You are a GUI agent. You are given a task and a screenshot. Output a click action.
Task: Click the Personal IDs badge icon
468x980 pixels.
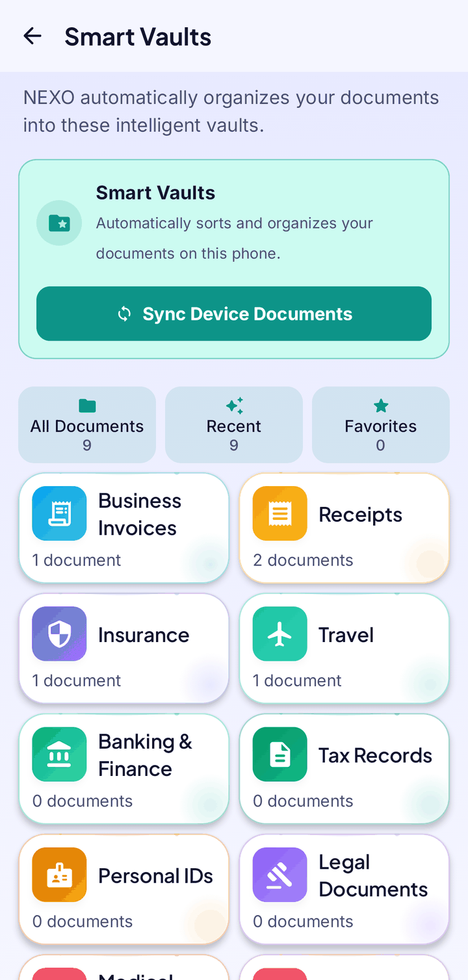tap(59, 875)
